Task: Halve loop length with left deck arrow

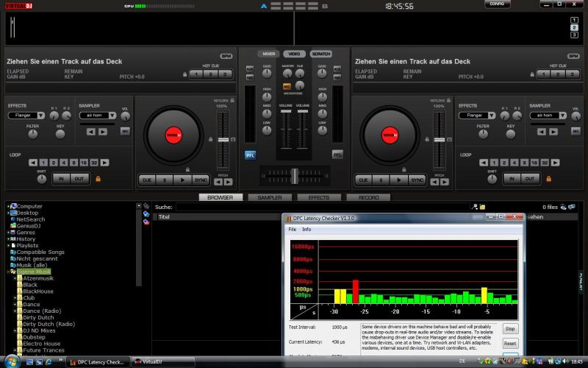Action: tap(33, 163)
